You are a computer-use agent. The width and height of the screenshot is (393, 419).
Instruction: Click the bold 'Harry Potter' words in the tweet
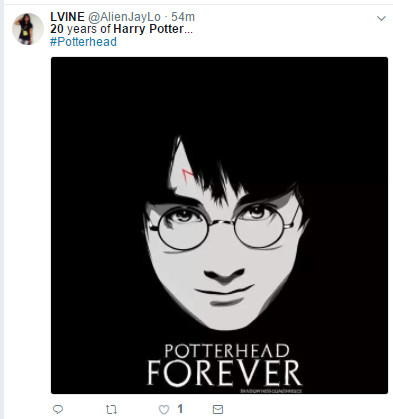[x=148, y=29]
